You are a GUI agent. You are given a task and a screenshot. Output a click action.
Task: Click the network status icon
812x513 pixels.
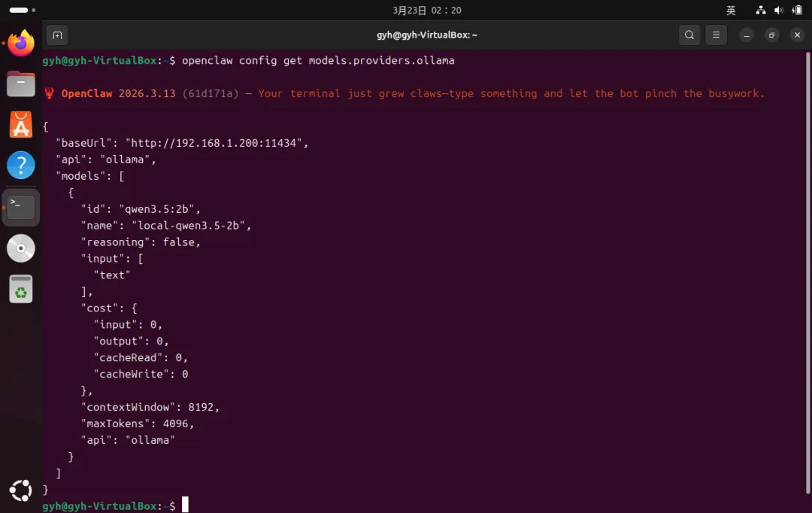761,11
